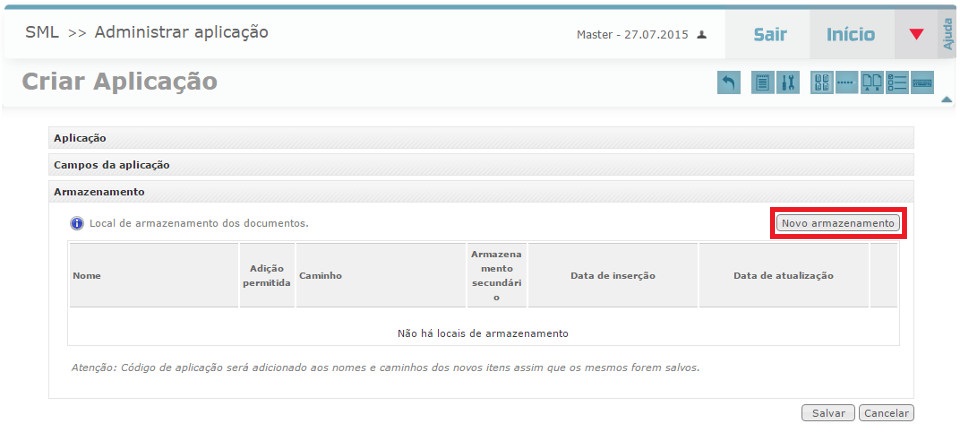Collapse the header with the small up arrow
Viewport: 960px width, 441px height.
pos(947,99)
